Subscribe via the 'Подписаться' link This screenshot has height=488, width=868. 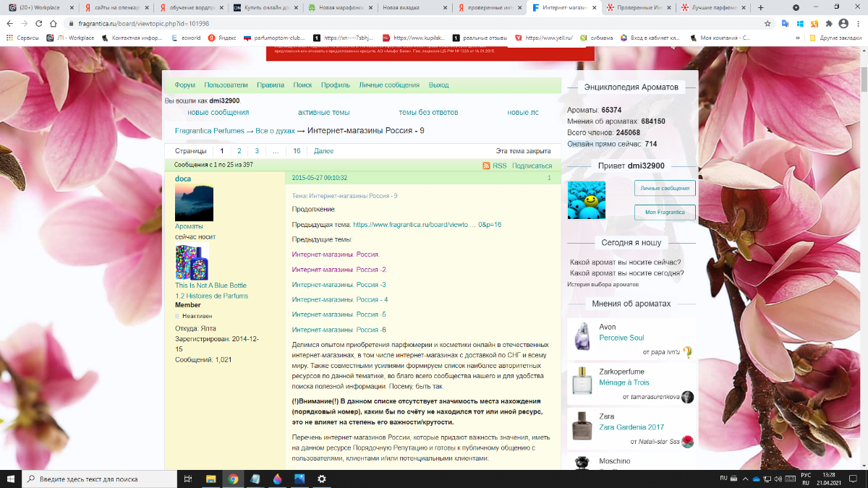(x=532, y=166)
